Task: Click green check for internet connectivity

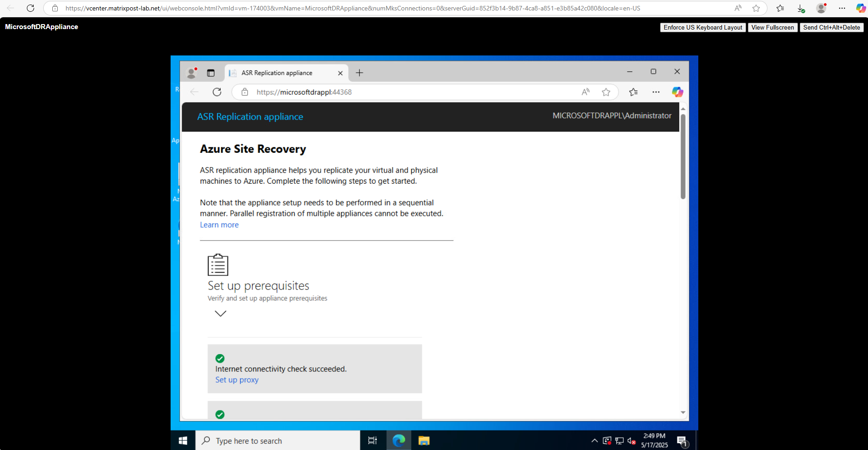Action: tap(220, 359)
